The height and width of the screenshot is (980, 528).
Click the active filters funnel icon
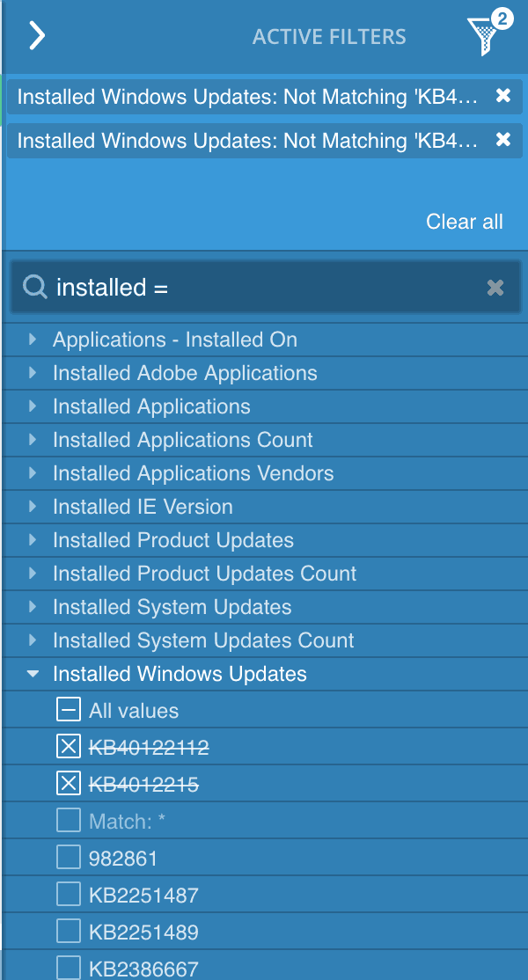(x=488, y=34)
